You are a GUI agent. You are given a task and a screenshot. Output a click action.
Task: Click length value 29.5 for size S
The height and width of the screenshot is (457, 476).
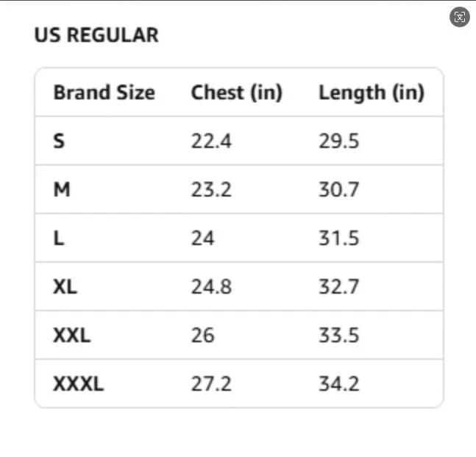(x=339, y=141)
